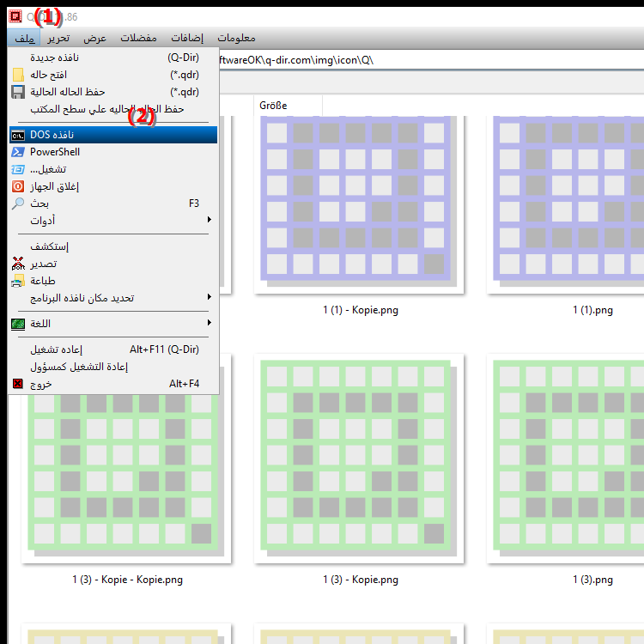Click the Größe column header
The height and width of the screenshot is (644, 644).
288,106
